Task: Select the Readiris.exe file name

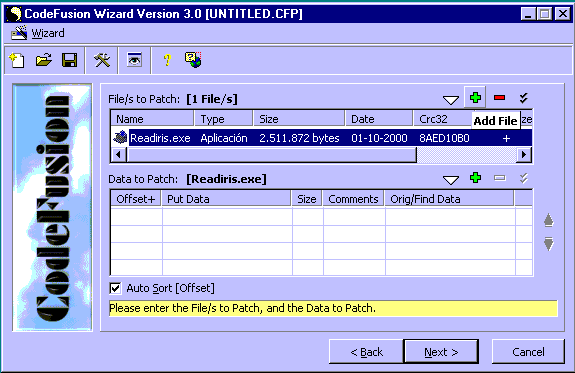Action: (160, 138)
